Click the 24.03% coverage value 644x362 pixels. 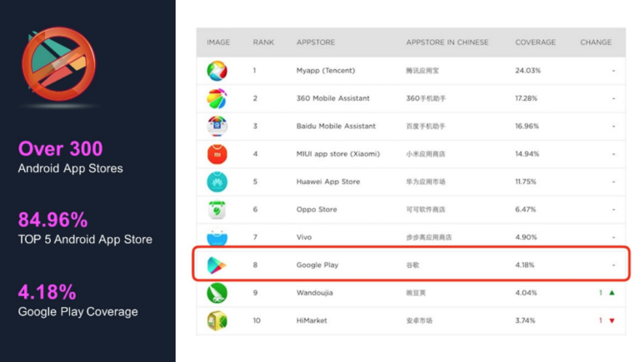click(x=527, y=71)
